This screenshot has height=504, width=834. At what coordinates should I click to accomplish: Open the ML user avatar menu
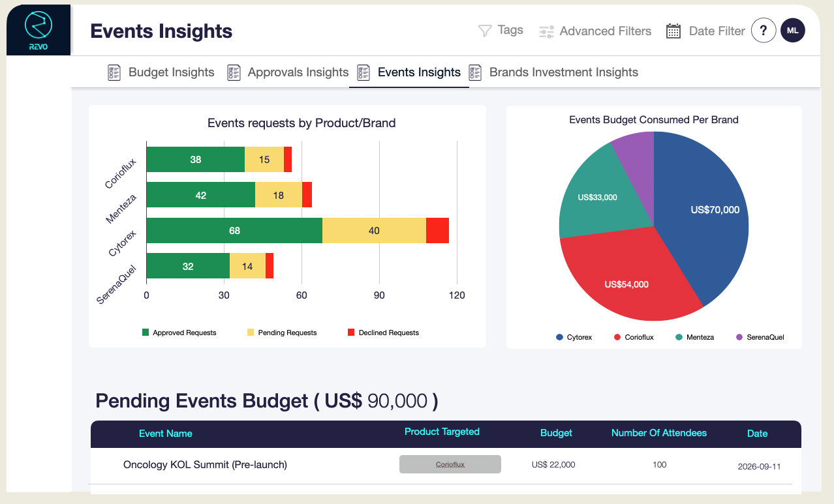coord(793,31)
